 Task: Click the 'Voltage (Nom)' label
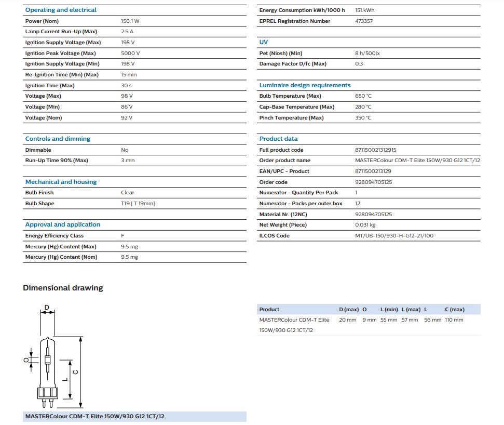click(44, 118)
